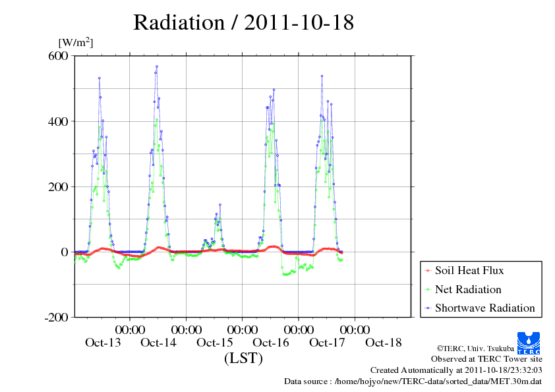
Task: Click the 400 y-axis tick label
Action: point(58,122)
